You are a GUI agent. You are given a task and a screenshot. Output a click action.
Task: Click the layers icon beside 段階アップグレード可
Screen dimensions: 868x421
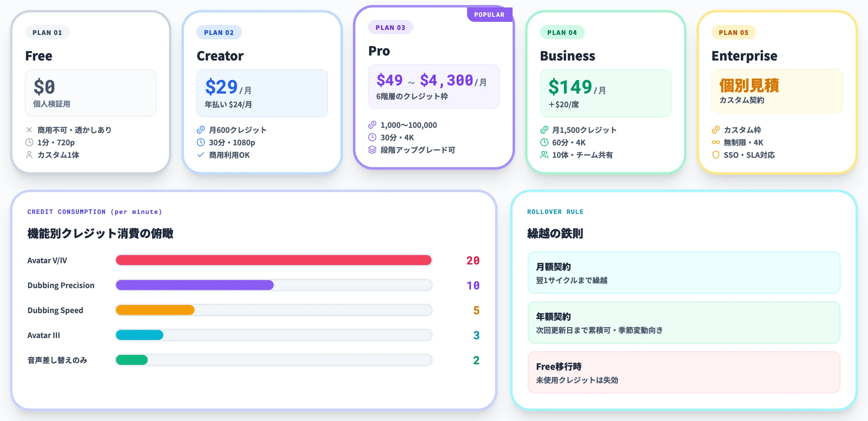pyautogui.click(x=372, y=150)
